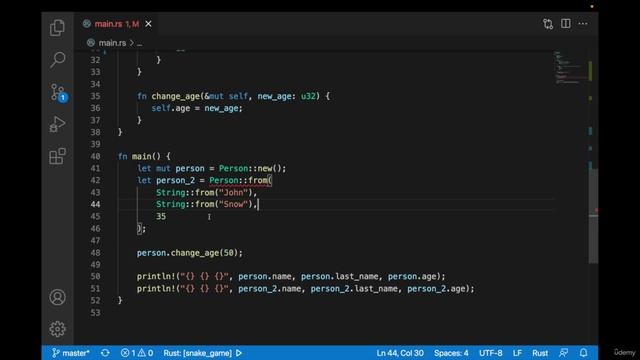The height and width of the screenshot is (360, 640).
Task: Click Ln 44, Col 30 indicator
Action: tap(400, 353)
